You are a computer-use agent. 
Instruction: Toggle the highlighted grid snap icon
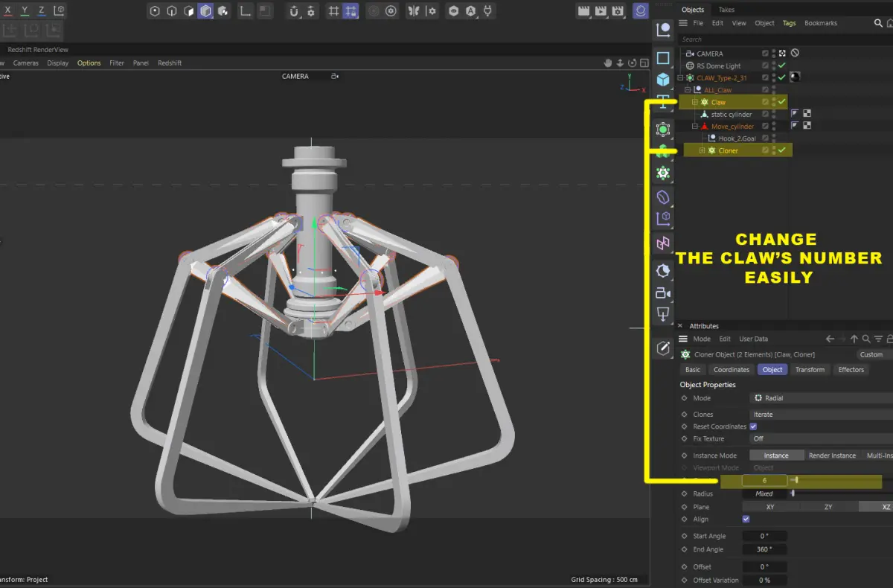tap(351, 11)
